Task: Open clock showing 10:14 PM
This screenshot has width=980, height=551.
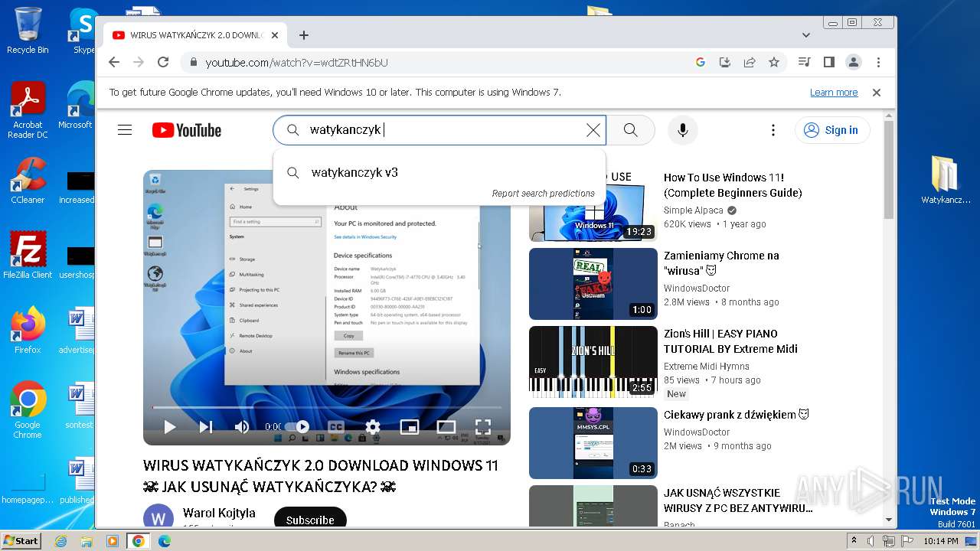Action: pyautogui.click(x=941, y=541)
